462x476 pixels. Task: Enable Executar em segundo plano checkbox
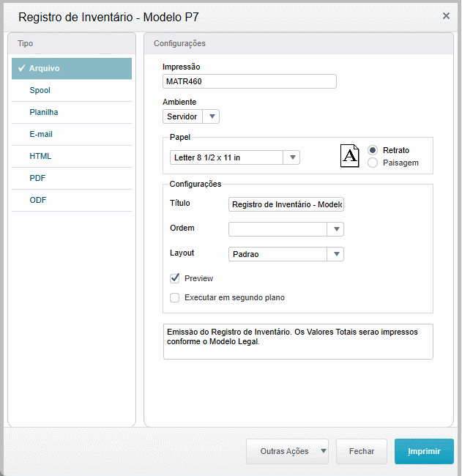(x=175, y=297)
